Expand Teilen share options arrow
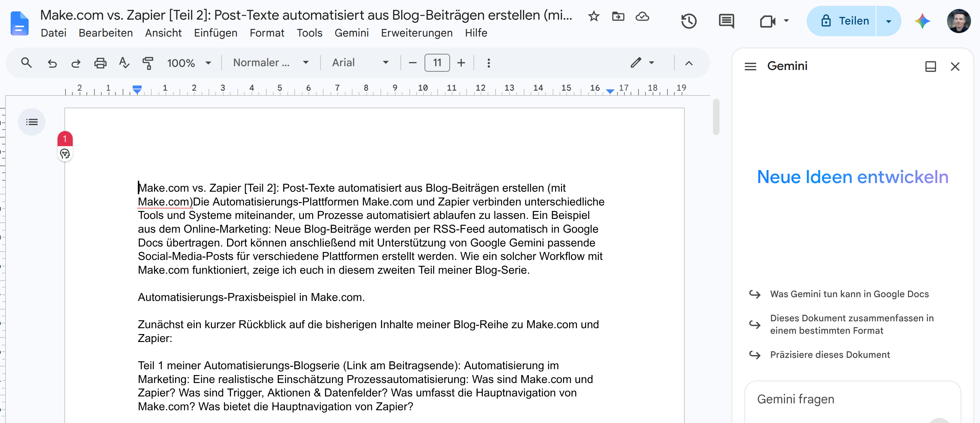Screen dimensions: 980x423 click(888, 21)
